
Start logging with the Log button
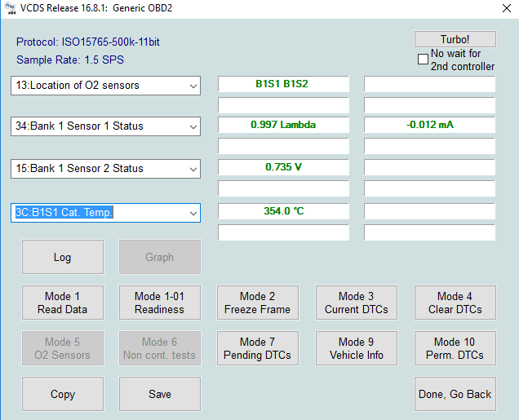point(63,257)
